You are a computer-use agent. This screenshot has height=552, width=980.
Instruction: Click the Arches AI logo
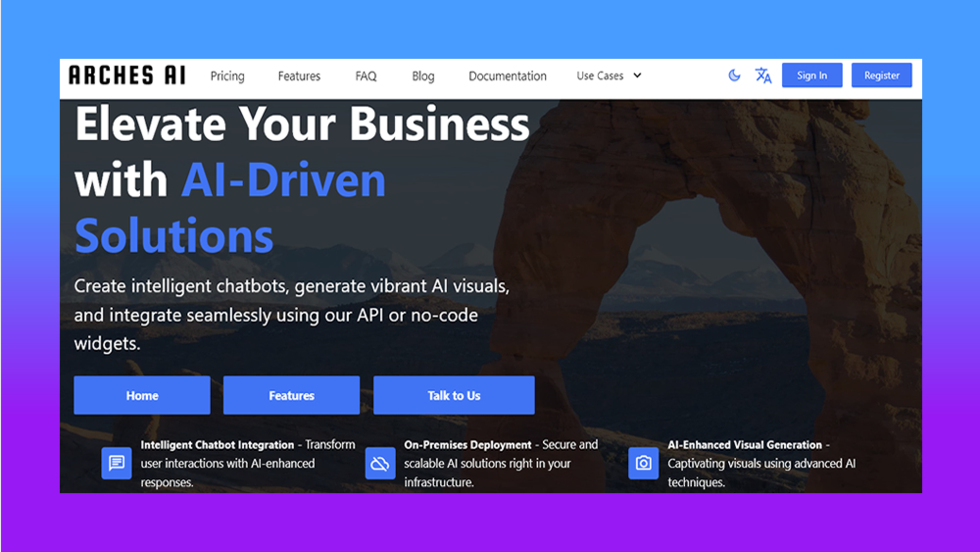click(x=127, y=75)
